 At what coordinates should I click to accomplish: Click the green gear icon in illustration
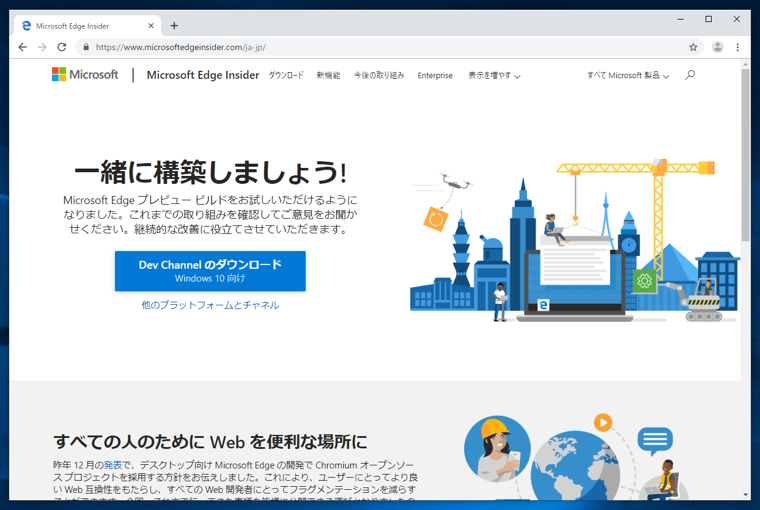(x=644, y=281)
